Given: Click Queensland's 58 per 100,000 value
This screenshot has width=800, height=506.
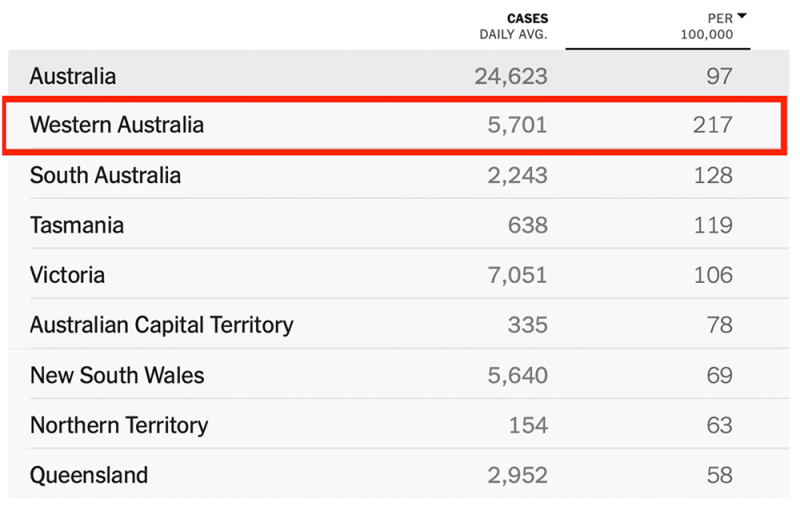Looking at the screenshot, I should pos(720,475).
